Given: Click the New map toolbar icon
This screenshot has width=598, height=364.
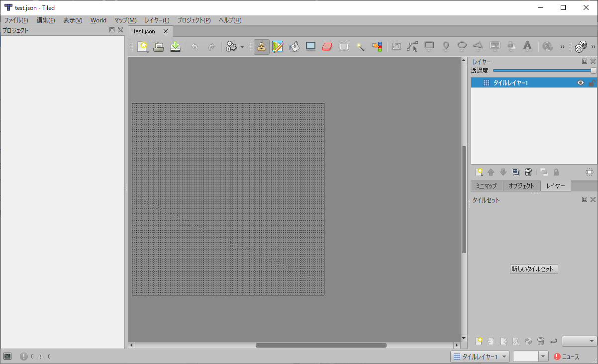Looking at the screenshot, I should pyautogui.click(x=143, y=47).
